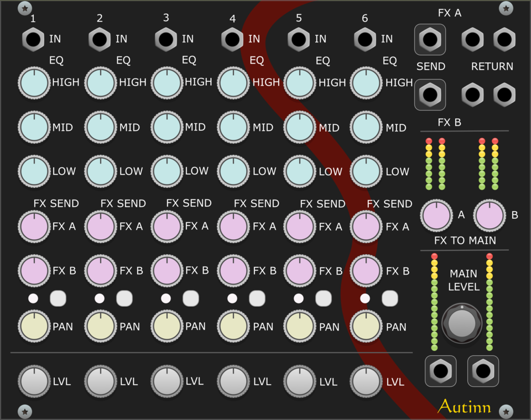This screenshot has height=420, width=531.
Task: Click the channel 4 MID EQ knob
Action: pos(233,127)
